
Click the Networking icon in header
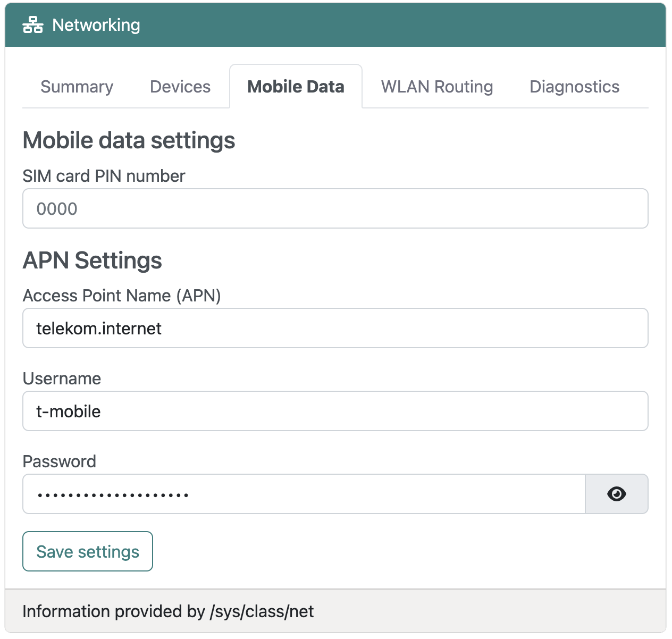[33, 25]
